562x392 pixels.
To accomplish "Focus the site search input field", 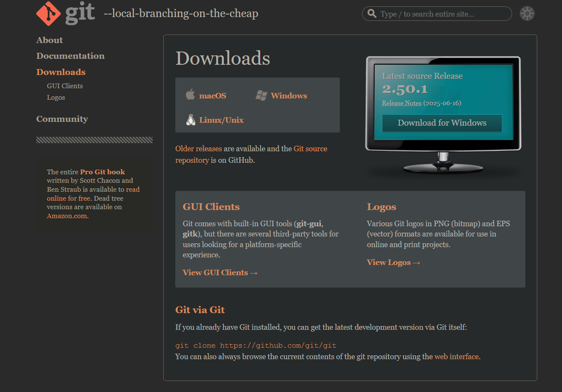I will pos(437,14).
